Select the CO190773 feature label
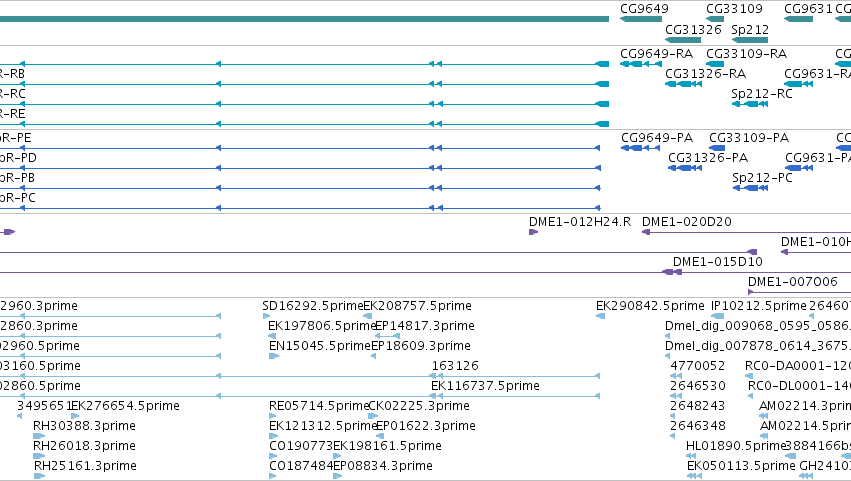 (301, 446)
